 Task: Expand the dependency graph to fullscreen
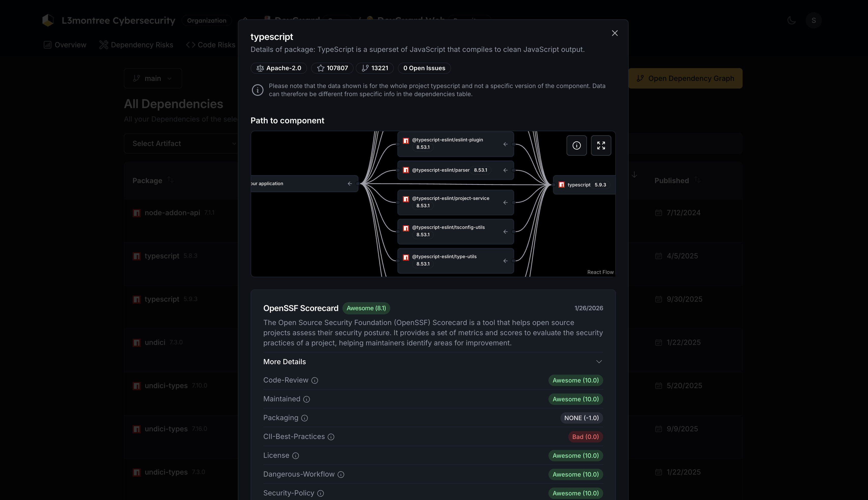pos(601,145)
